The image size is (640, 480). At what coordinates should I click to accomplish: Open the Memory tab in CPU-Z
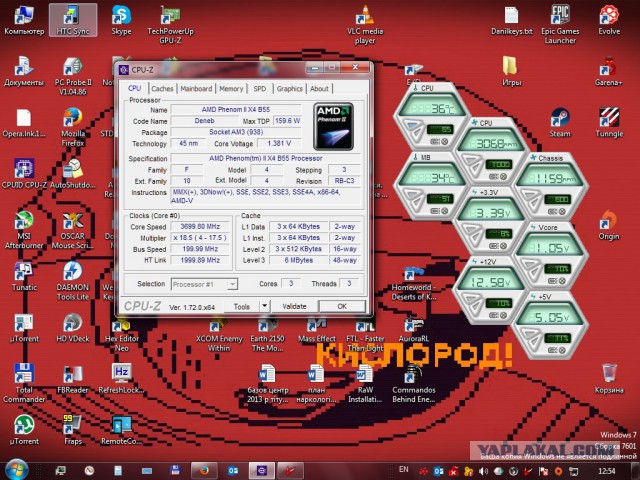tap(231, 89)
